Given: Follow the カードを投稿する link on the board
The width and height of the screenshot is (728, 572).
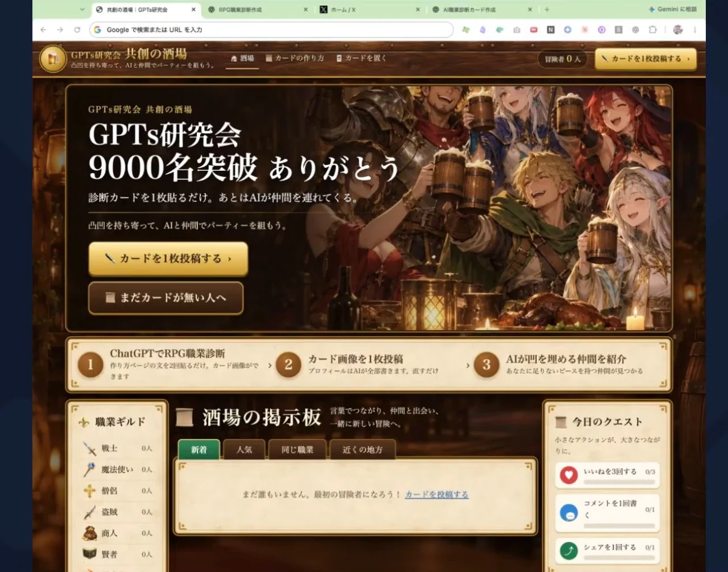Looking at the screenshot, I should (x=437, y=495).
